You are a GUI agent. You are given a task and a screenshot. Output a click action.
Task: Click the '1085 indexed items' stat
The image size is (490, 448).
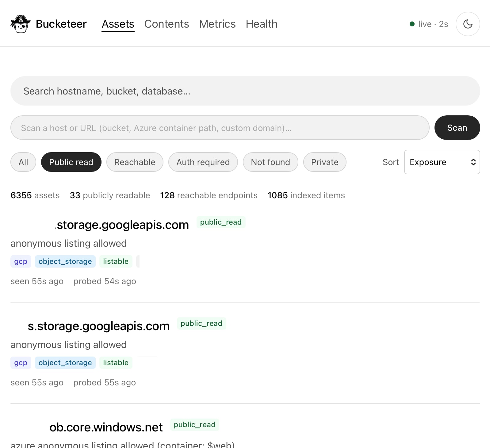(306, 195)
